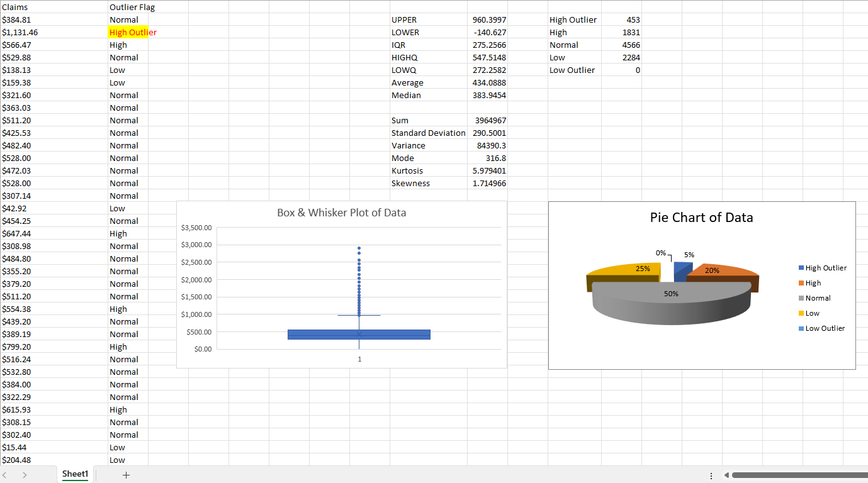The width and height of the screenshot is (868, 483).
Task: Click the Low Outlier legend entry
Action: tap(825, 328)
